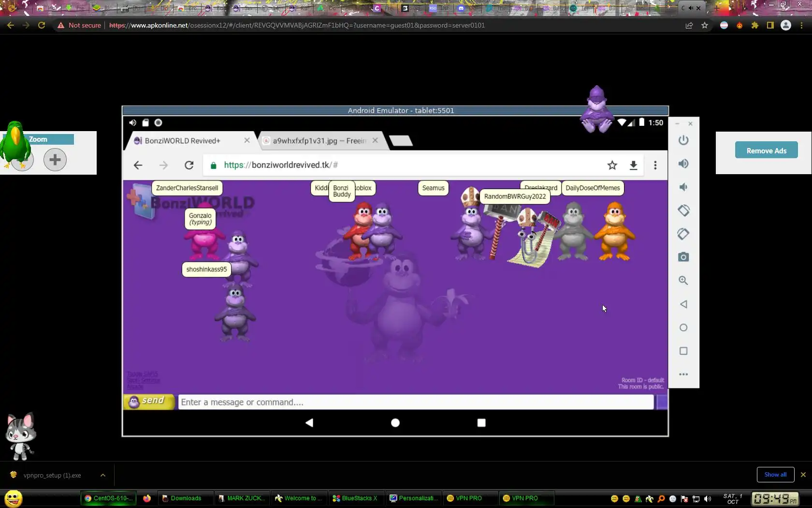Focus the message or command input field
The height and width of the screenshot is (508, 812).
click(x=416, y=402)
